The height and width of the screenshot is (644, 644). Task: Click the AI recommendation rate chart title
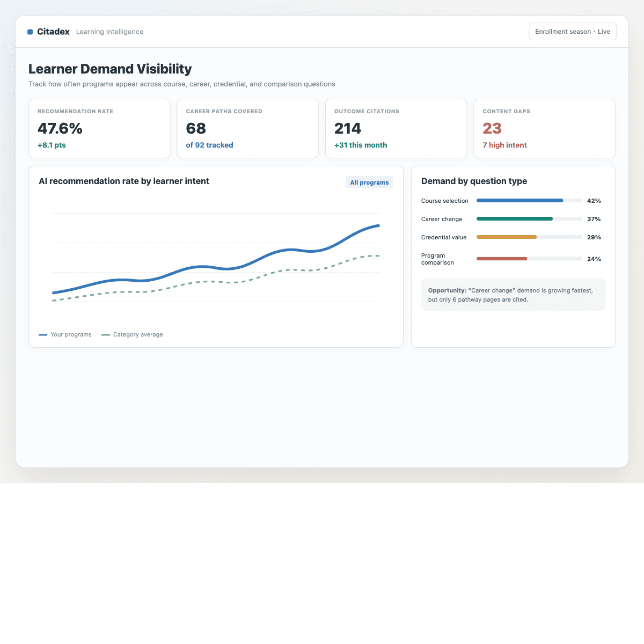pyautogui.click(x=124, y=181)
